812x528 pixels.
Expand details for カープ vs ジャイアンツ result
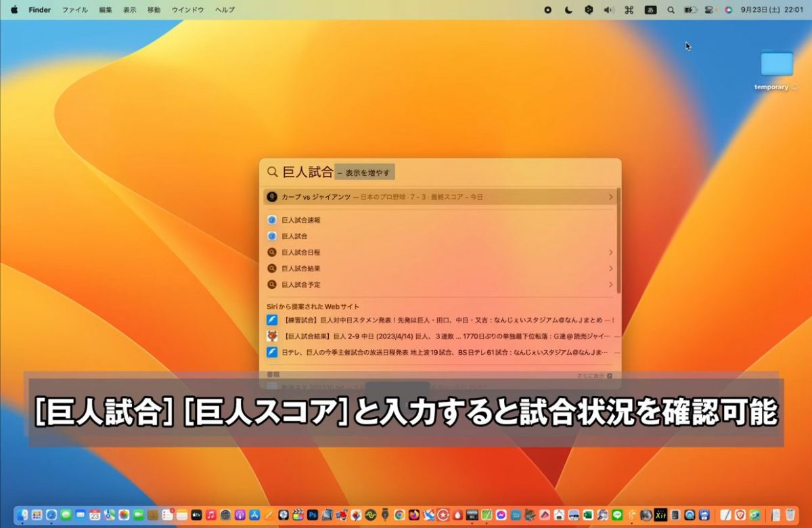(x=610, y=197)
